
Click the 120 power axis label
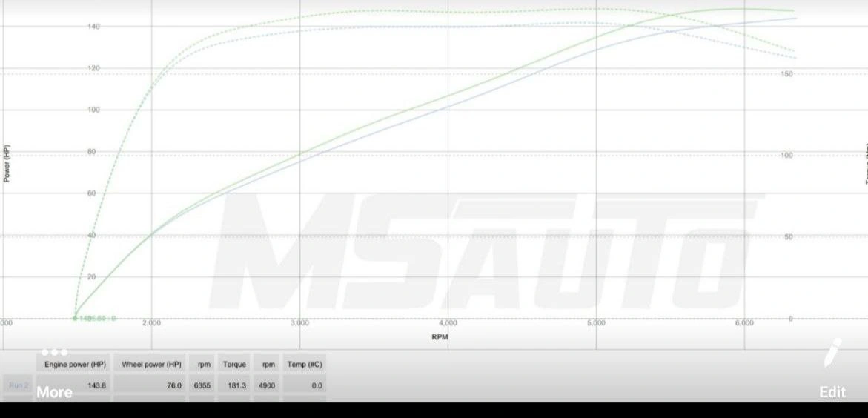coord(93,68)
